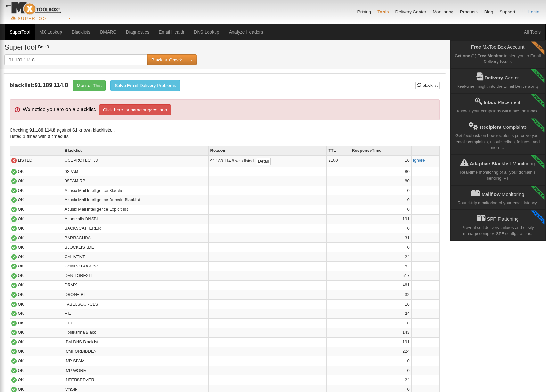546x392 pixels.
Task: Click Tools in the top menu
Action: (383, 12)
